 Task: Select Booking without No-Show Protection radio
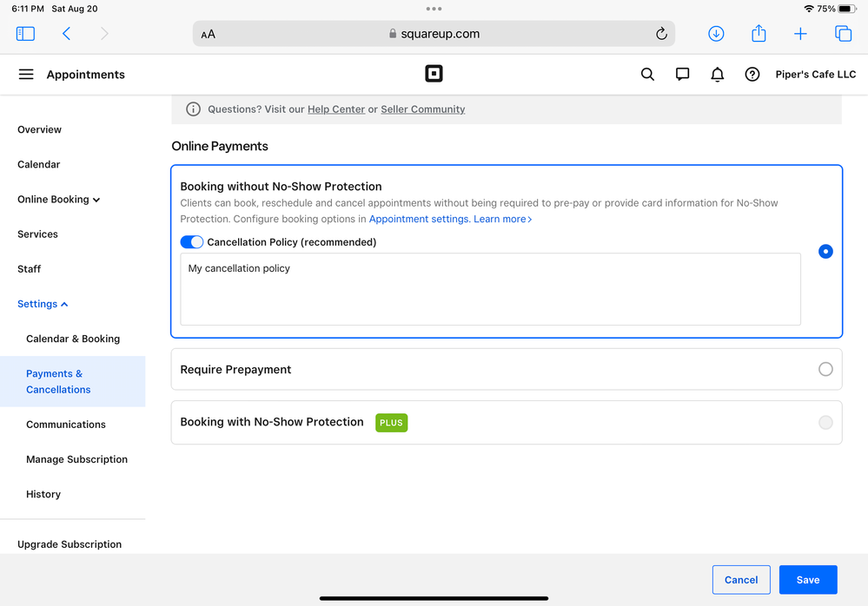tap(825, 251)
